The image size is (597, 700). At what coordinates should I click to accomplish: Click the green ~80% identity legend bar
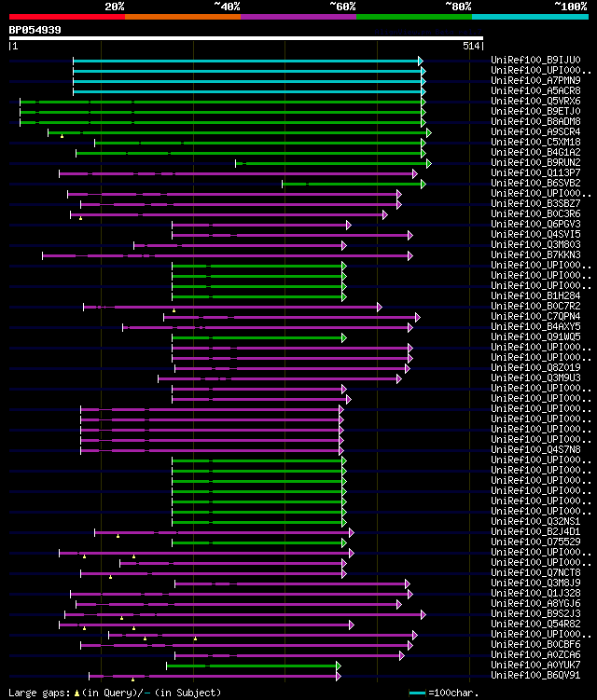414,17
